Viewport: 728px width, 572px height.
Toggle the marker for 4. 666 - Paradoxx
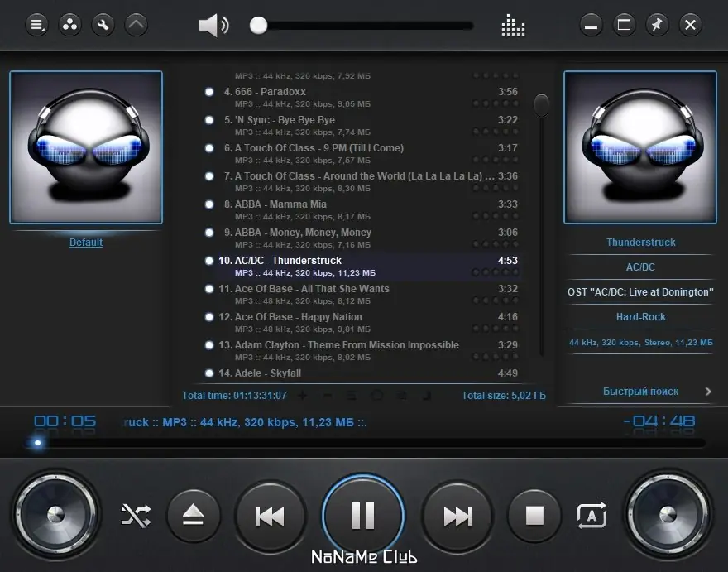pyautogui.click(x=209, y=92)
